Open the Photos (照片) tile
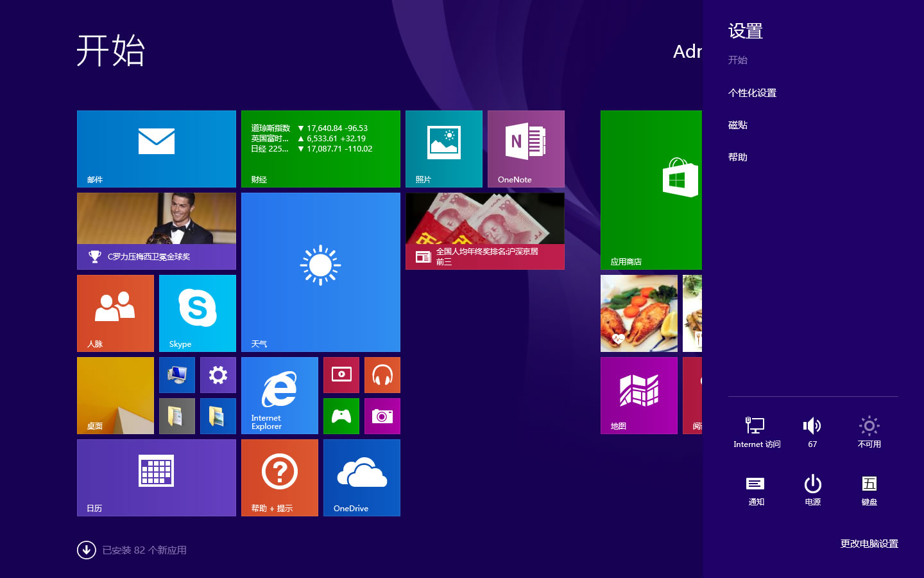Viewport: 924px width, 578px height. 444,149
